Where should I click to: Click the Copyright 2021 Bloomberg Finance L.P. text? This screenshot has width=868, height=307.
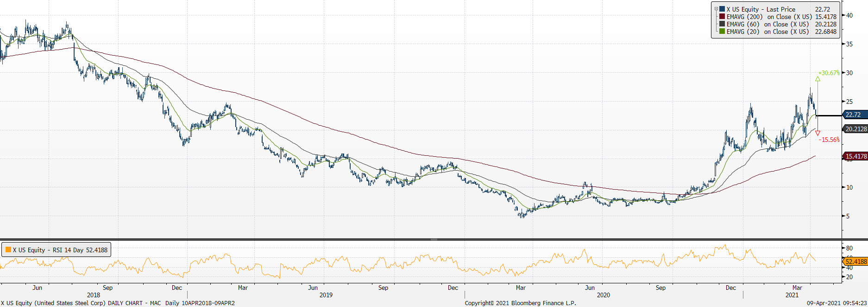[521, 303]
